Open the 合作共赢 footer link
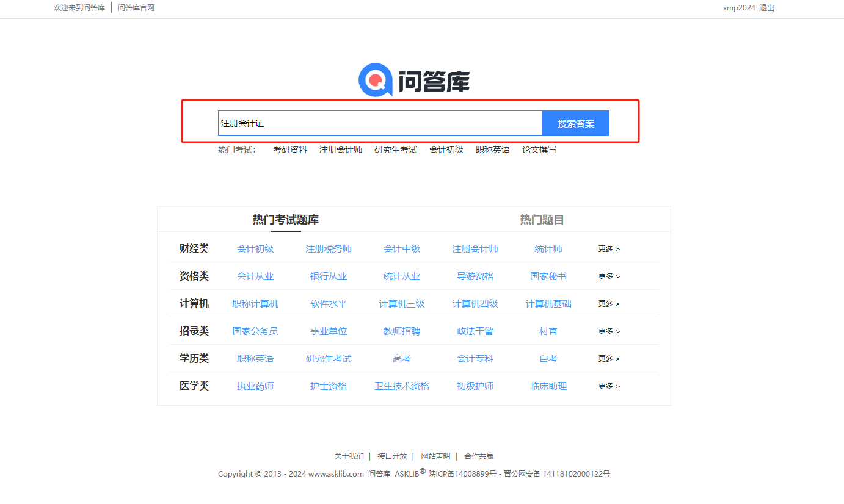Screen dimensions: 844x504 pyautogui.click(x=479, y=456)
